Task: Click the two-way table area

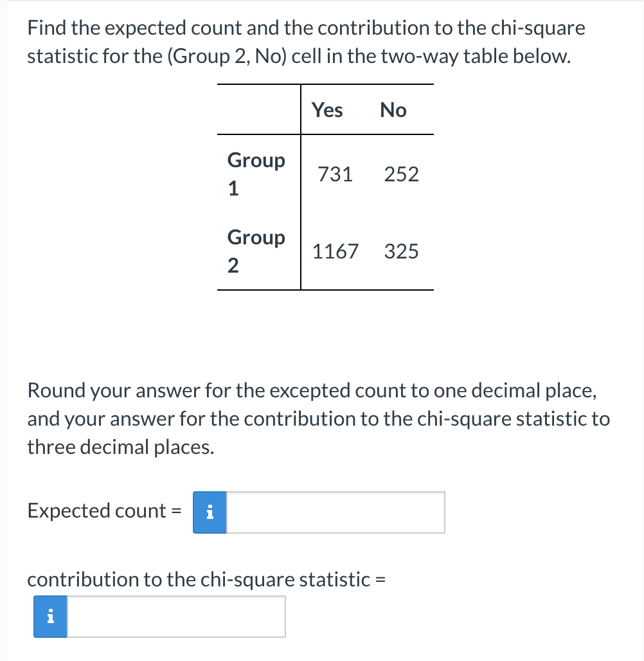Action: click(325, 186)
